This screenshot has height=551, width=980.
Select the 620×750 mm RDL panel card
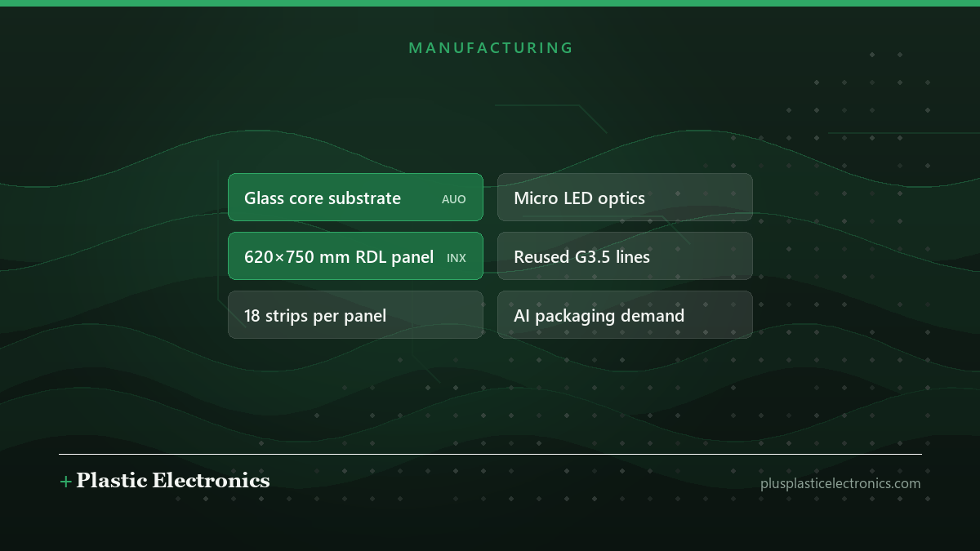click(355, 256)
